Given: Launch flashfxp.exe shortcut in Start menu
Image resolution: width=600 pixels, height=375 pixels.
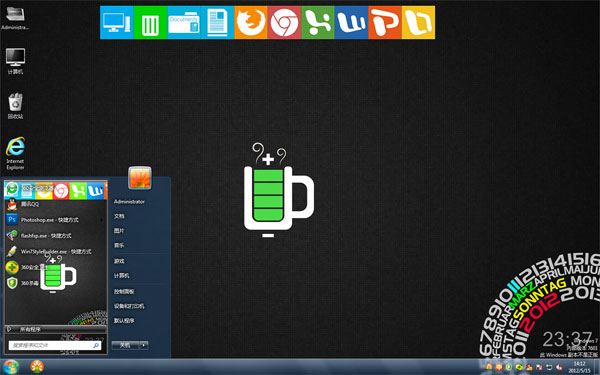Looking at the screenshot, I should 55,236.
